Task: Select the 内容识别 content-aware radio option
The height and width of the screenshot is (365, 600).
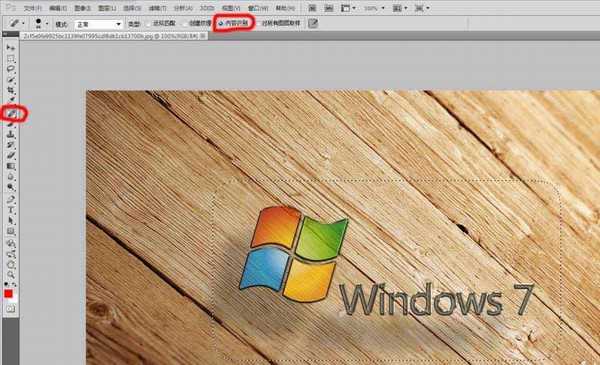Action: [x=233, y=23]
